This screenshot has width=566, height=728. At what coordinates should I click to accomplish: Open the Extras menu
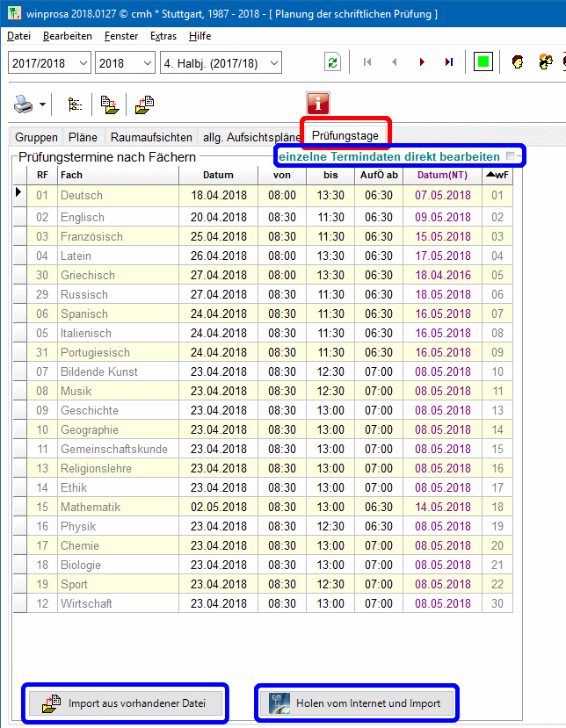click(x=163, y=36)
